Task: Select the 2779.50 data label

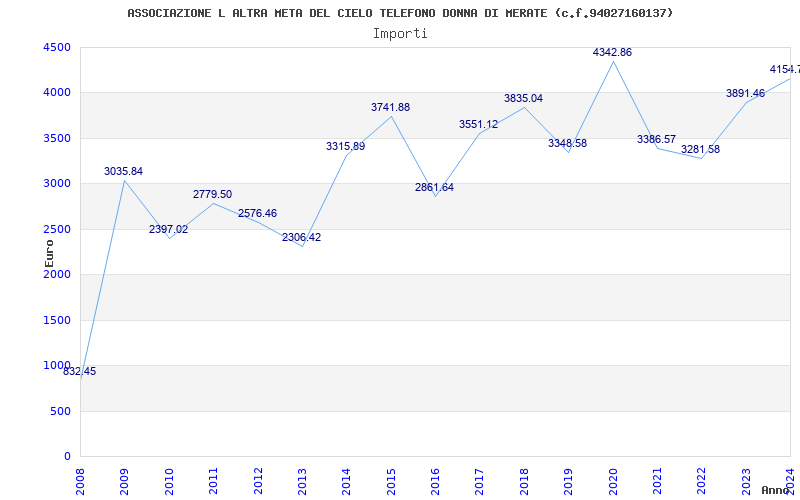Action: click(x=212, y=194)
